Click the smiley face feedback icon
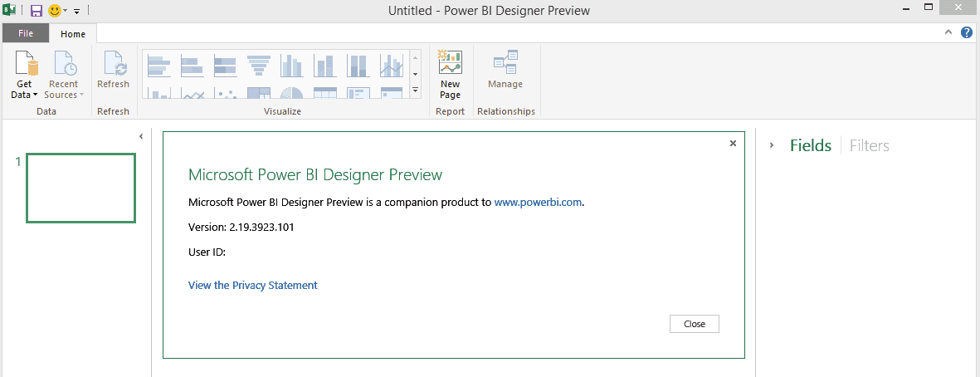Screen dimensions: 980x377 55,11
